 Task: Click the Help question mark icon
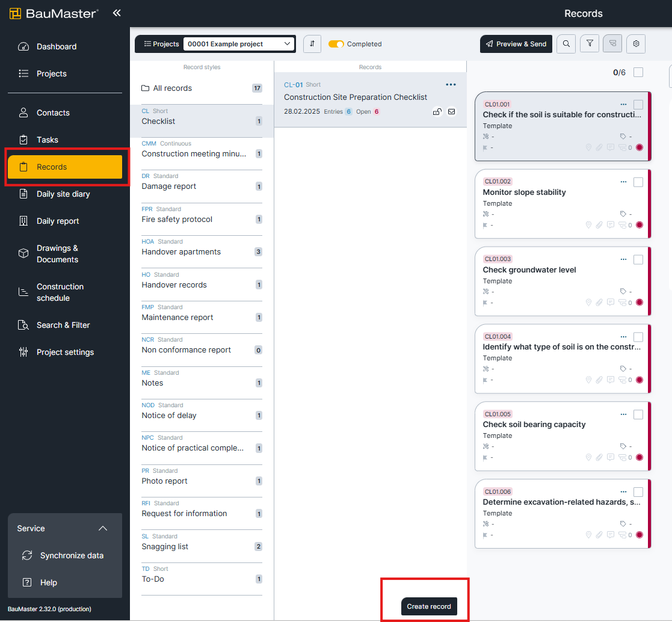(27, 582)
